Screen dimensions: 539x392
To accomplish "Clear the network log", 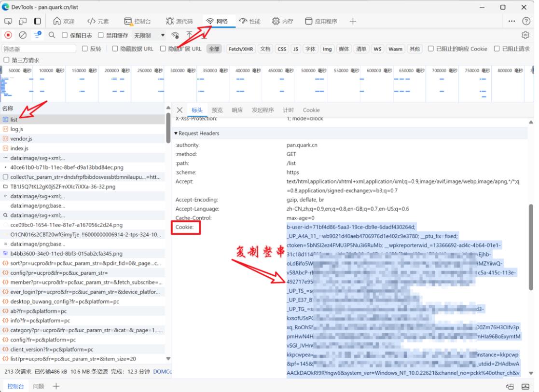I will pos(23,35).
